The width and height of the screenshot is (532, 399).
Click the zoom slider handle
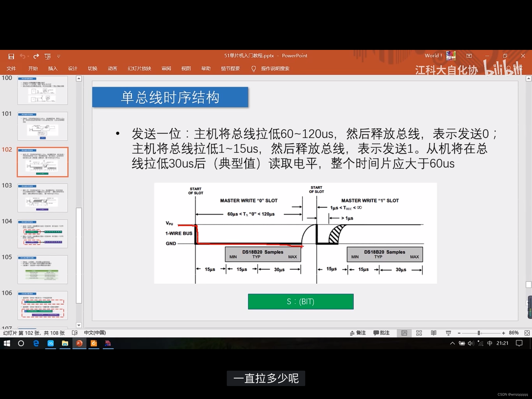pos(479,333)
